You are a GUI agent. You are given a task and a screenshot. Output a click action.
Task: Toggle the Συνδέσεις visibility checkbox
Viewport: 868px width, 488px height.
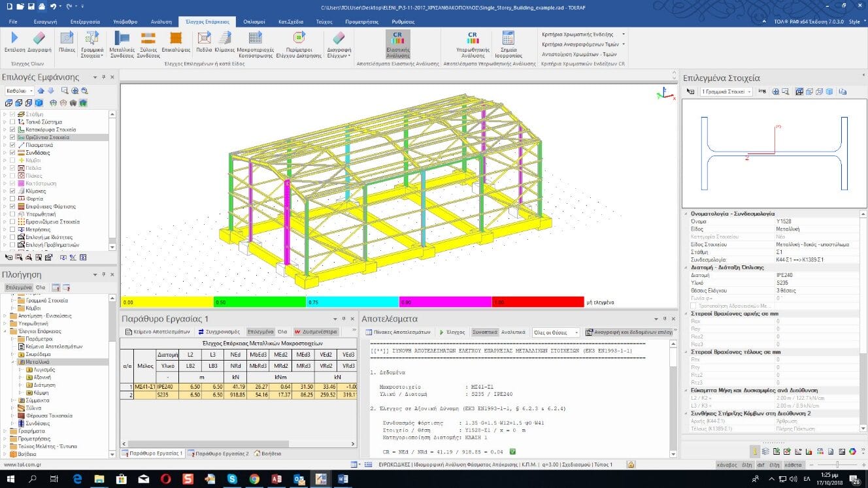click(13, 153)
